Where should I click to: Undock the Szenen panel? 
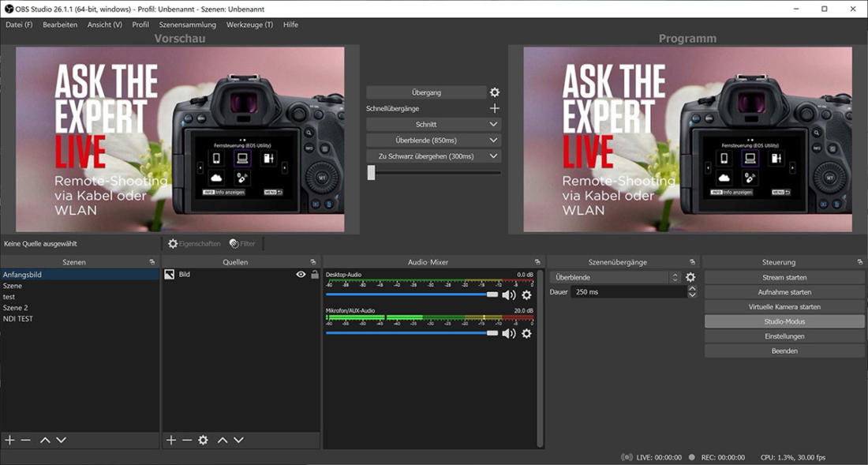[x=152, y=262]
